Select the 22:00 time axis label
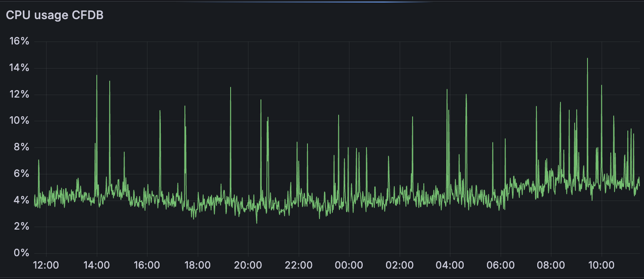Viewport: 644px width, 279px height. click(x=299, y=265)
